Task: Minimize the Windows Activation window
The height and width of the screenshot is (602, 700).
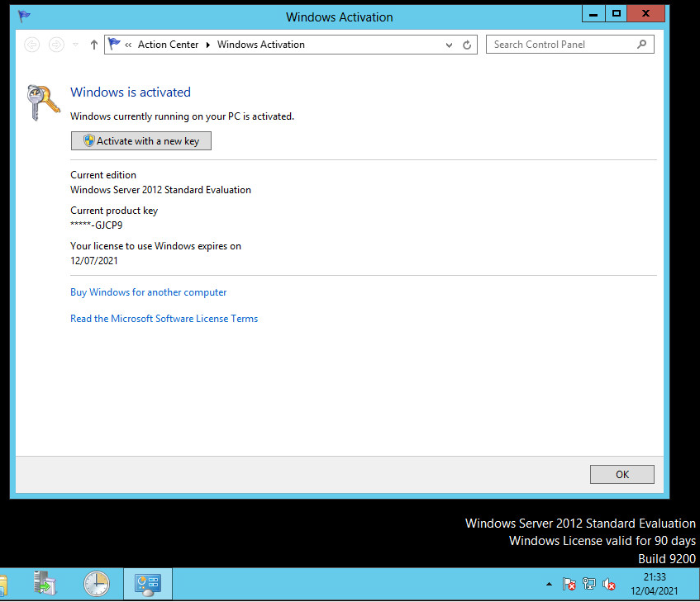Action: 593,14
